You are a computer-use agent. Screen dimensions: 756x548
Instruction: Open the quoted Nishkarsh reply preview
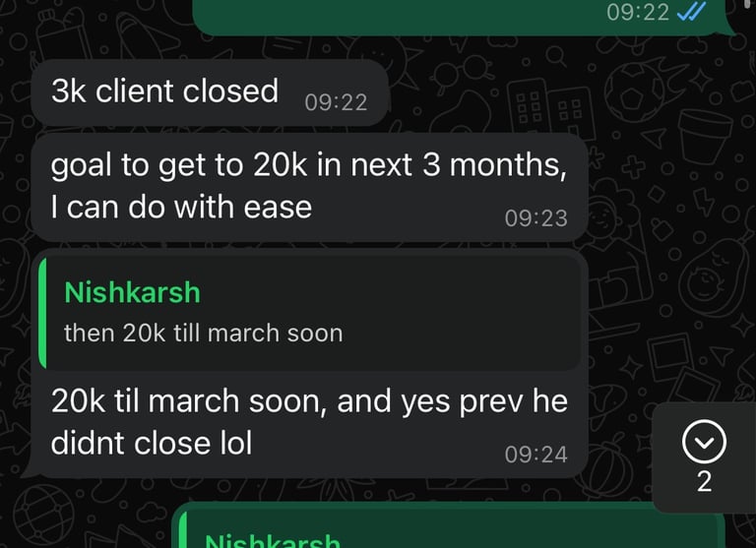point(309,313)
